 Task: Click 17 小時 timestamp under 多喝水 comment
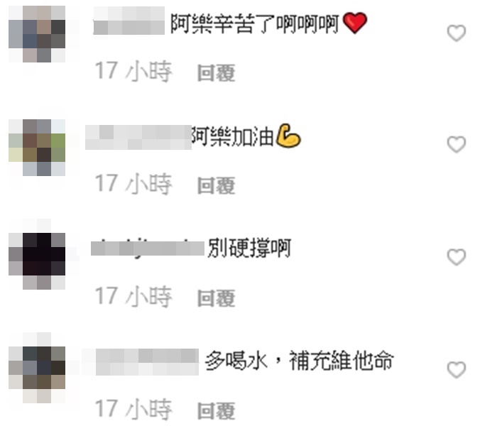[133, 410]
